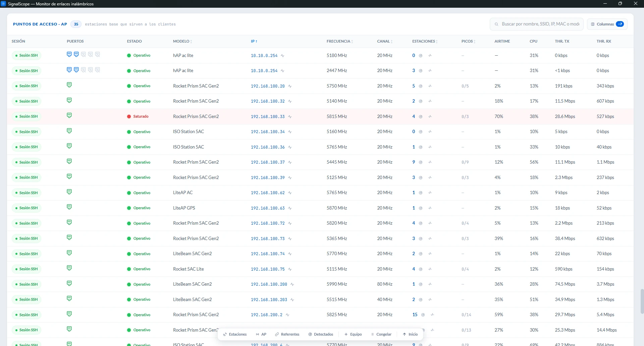644x346 pixels.
Task: Go to AP in the bottom bar
Action: point(261,334)
